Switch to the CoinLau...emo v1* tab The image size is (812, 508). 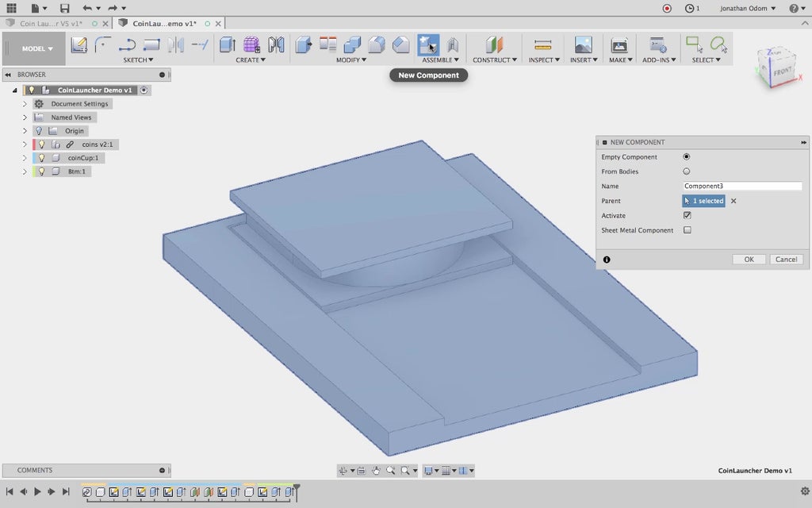click(x=164, y=23)
